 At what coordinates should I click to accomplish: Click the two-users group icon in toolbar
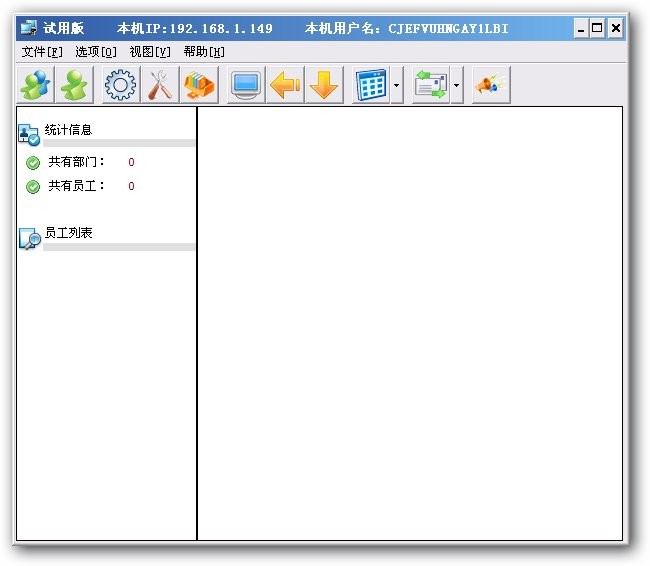pyautogui.click(x=35, y=85)
